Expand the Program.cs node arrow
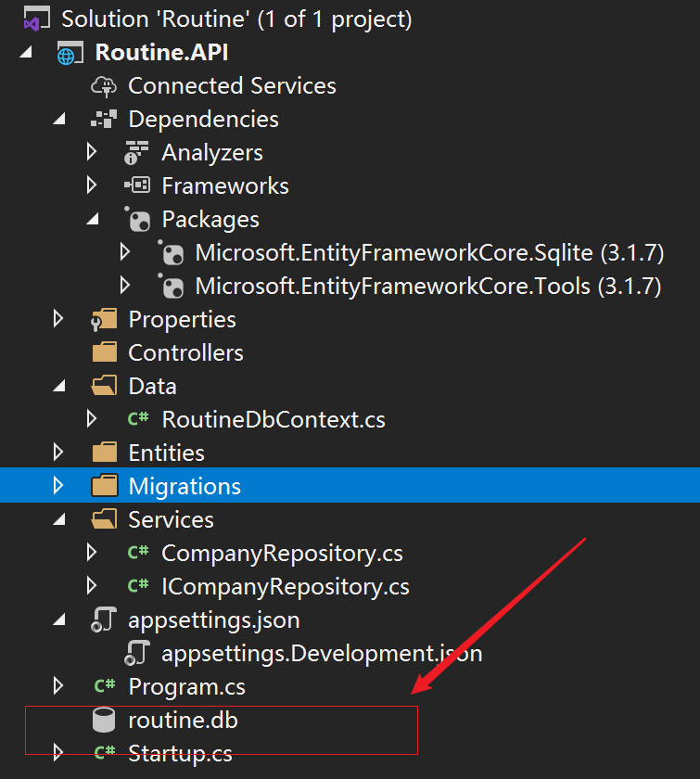 59,686
